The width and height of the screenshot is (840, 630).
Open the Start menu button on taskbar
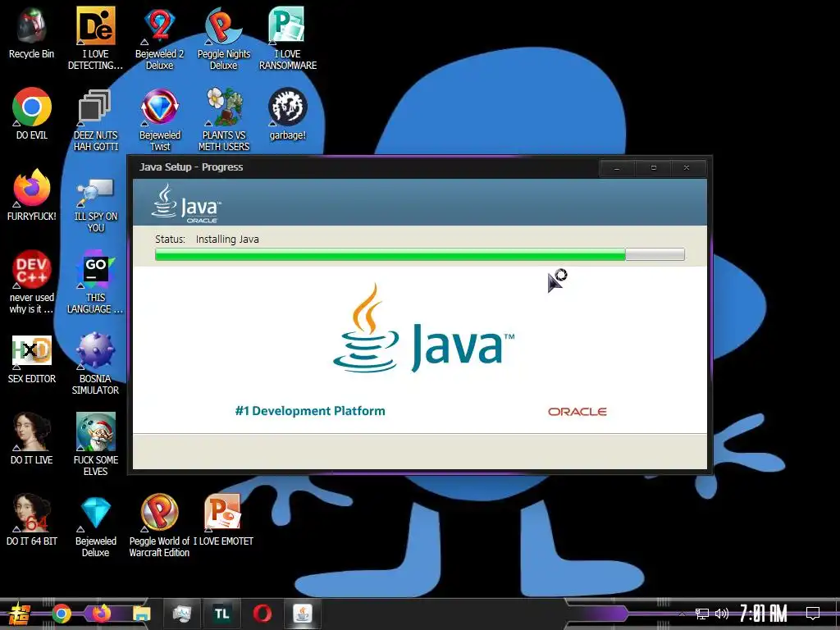[x=19, y=614]
